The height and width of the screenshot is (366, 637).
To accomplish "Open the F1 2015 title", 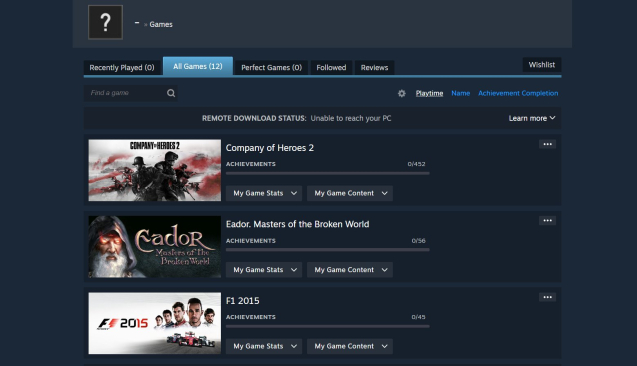I will click(x=243, y=301).
